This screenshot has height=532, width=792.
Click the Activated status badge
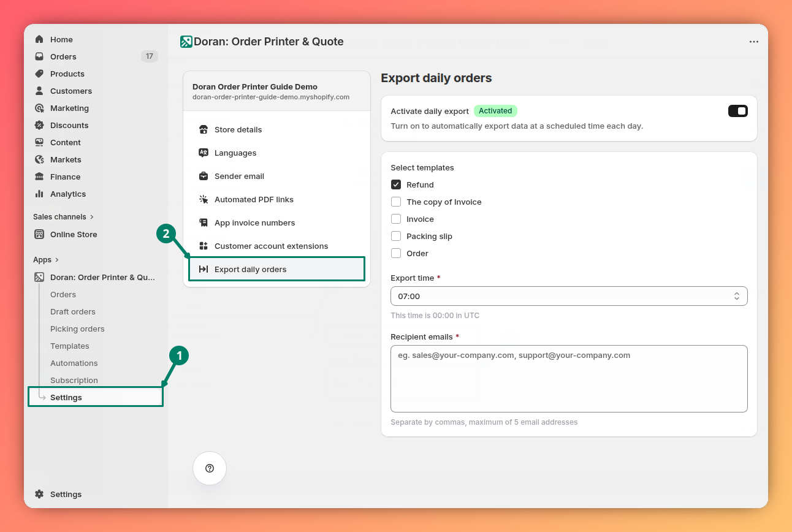point(495,111)
